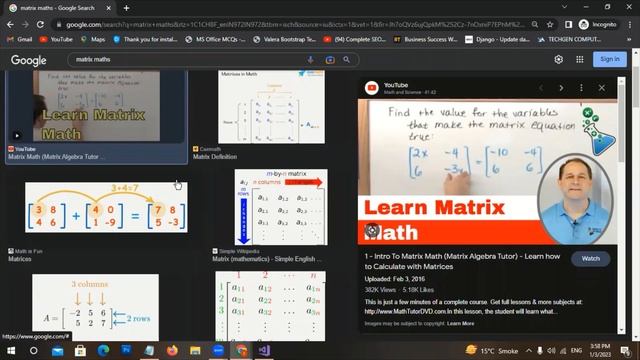Open Gmail bookmark
Image resolution: width=640 pixels, height=360 pixels.
(20, 40)
